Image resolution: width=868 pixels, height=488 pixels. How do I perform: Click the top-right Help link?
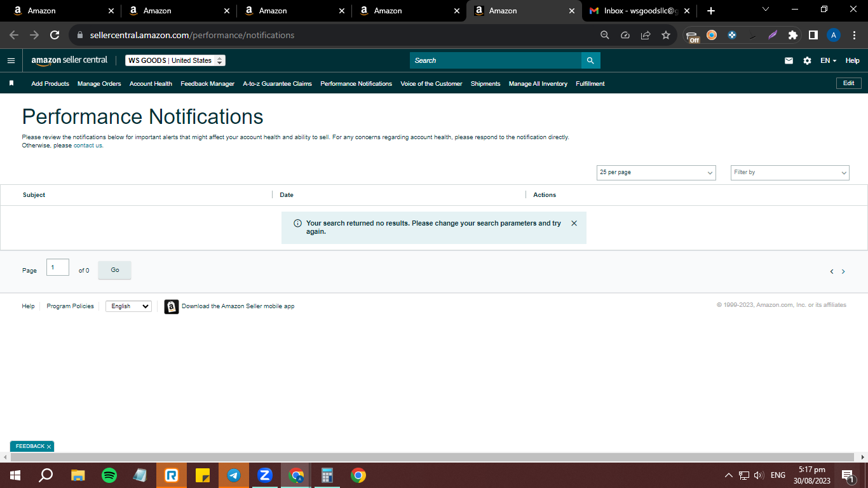point(852,60)
